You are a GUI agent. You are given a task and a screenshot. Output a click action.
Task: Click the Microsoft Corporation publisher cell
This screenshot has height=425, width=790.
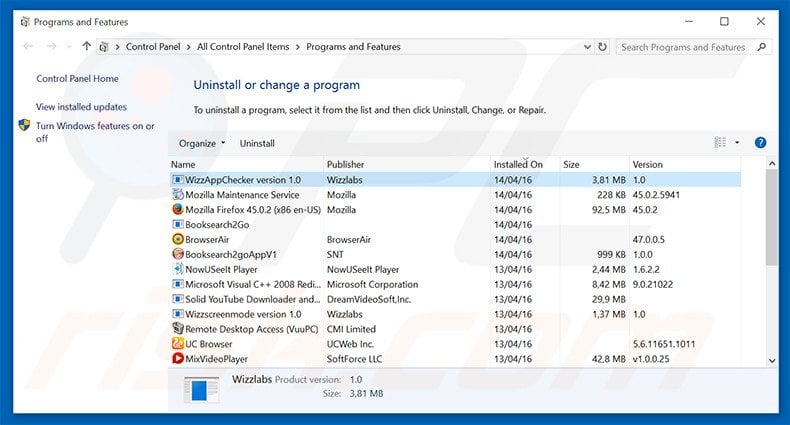point(372,284)
